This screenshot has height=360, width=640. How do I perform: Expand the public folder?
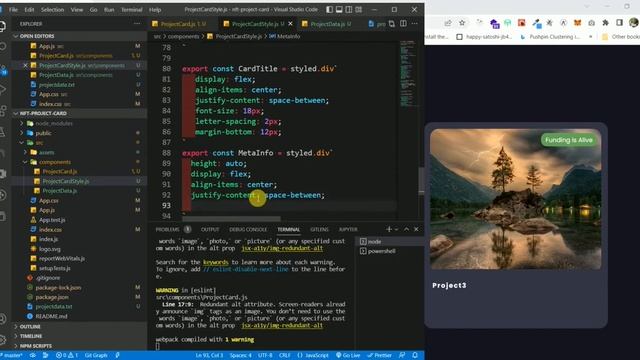tap(43, 133)
